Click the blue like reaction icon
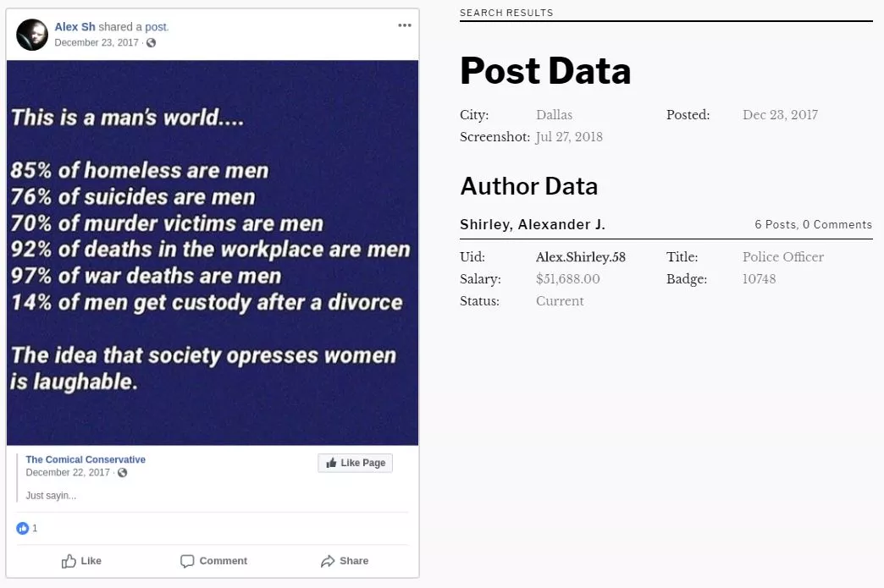The height and width of the screenshot is (588, 884). tap(23, 528)
